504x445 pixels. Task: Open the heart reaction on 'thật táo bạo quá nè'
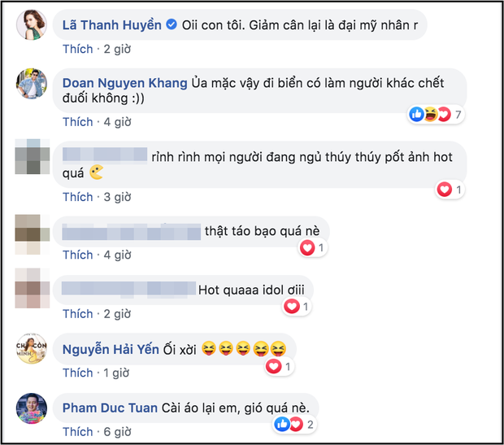coord(307,247)
